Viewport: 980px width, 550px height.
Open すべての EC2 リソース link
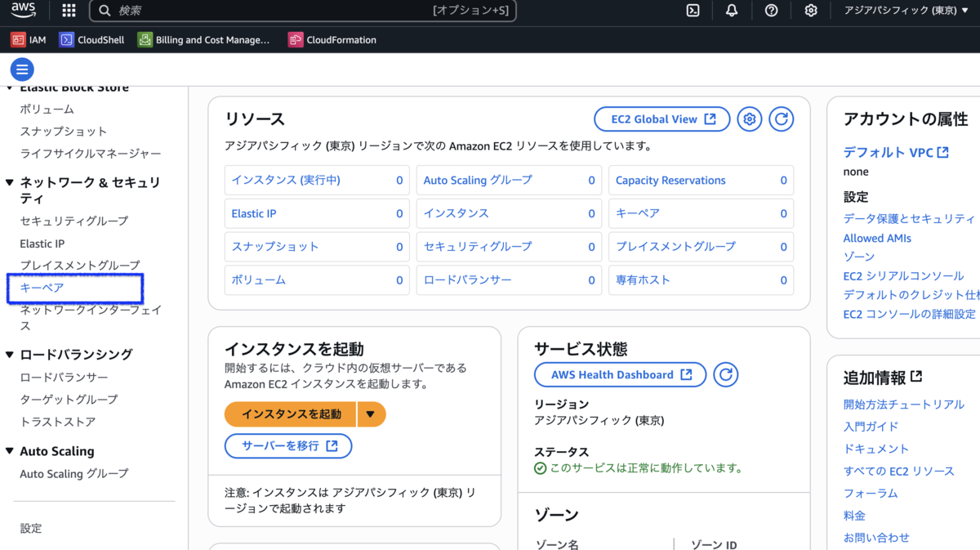tap(898, 472)
